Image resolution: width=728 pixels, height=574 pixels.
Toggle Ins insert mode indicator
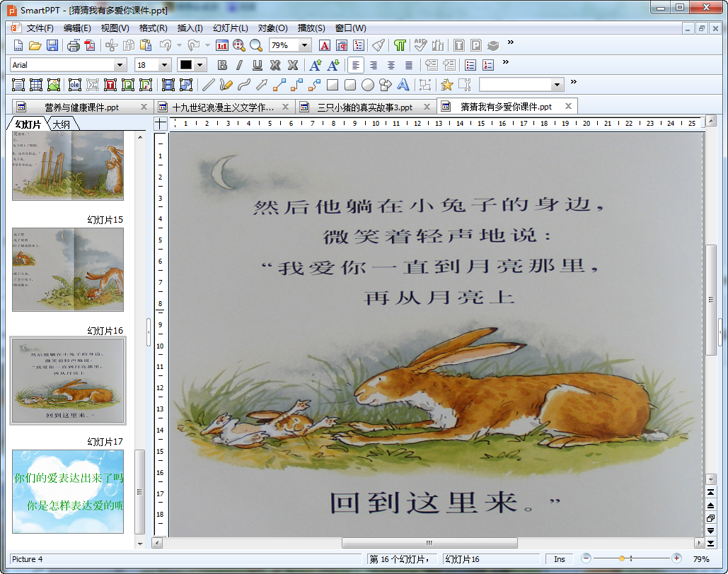(560, 559)
